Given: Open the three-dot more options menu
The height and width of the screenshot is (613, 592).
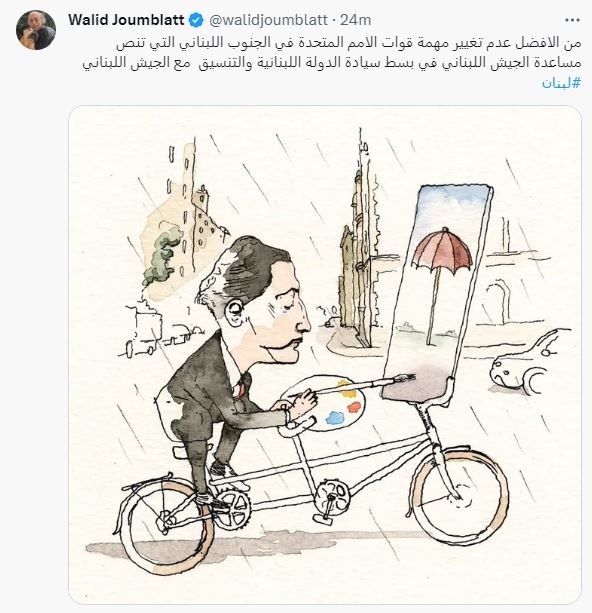Looking at the screenshot, I should (x=572, y=20).
